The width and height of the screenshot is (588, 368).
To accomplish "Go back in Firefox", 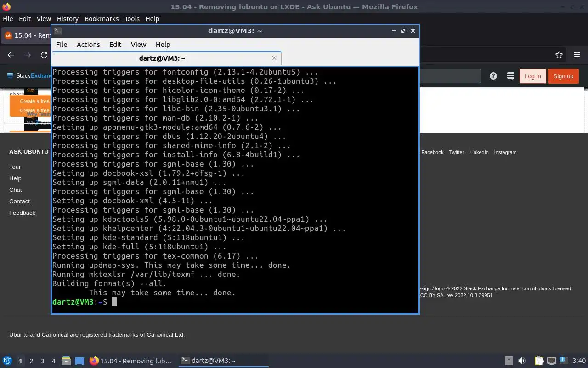I will 11,55.
